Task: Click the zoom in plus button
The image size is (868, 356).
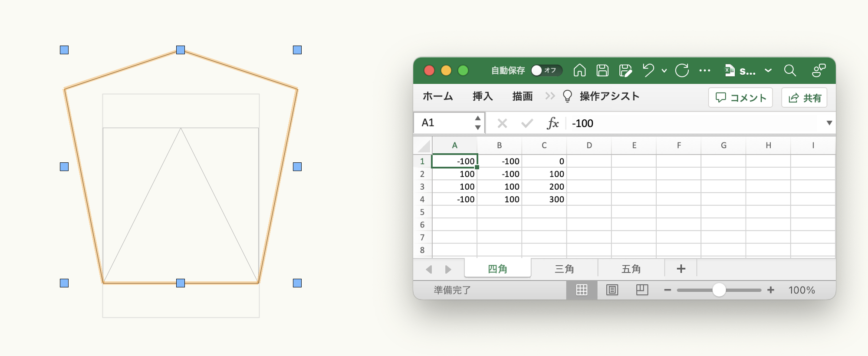Action: [771, 290]
